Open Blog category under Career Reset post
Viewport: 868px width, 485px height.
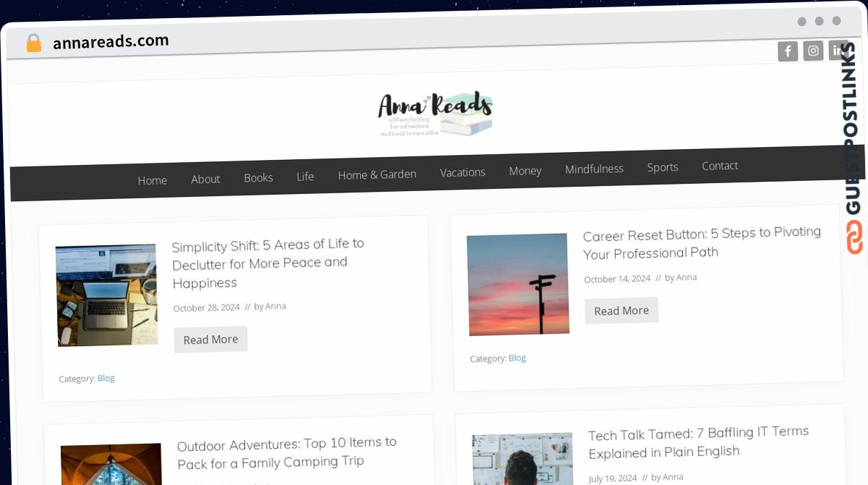[x=517, y=358]
